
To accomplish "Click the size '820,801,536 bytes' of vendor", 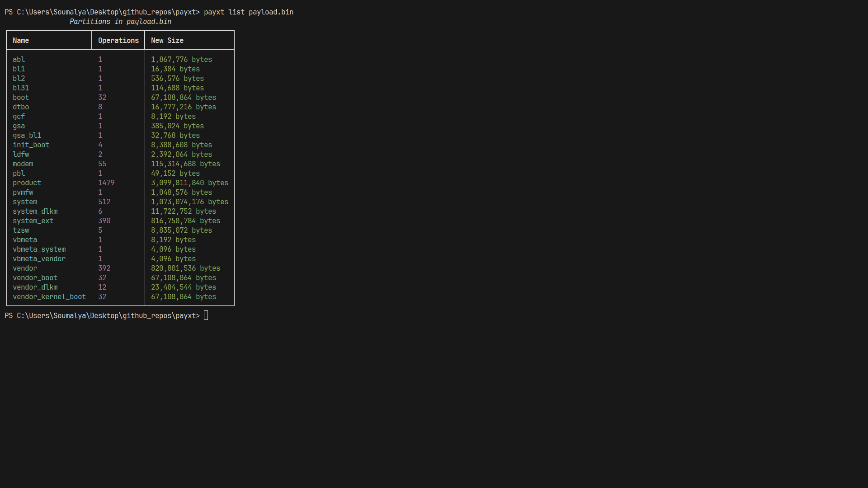I will [186, 268].
